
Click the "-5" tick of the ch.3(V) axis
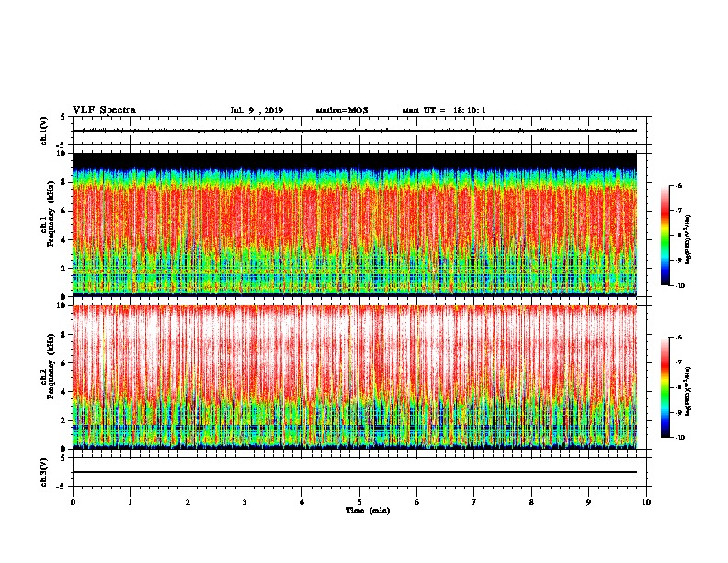click(x=63, y=487)
